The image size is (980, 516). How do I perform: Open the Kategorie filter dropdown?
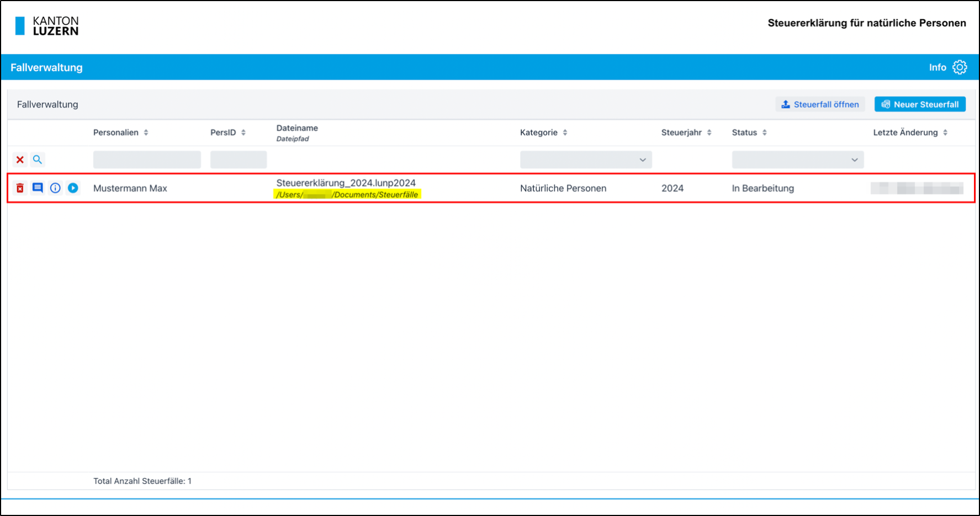585,160
